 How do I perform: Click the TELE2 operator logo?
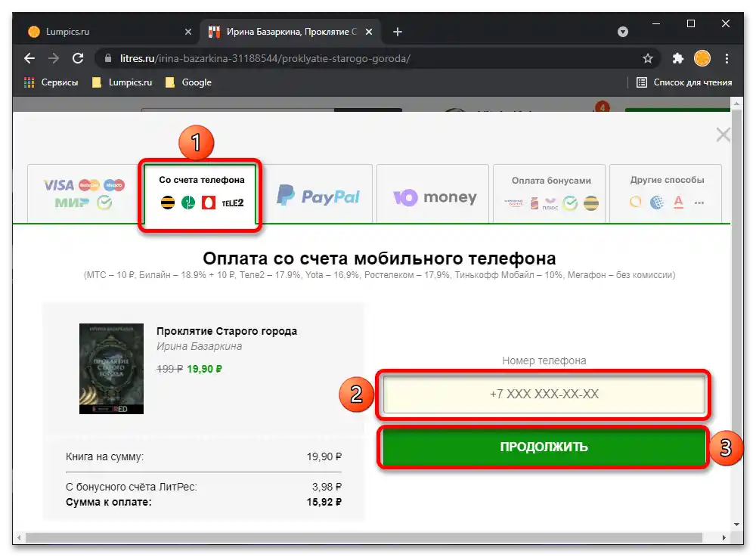pyautogui.click(x=232, y=203)
